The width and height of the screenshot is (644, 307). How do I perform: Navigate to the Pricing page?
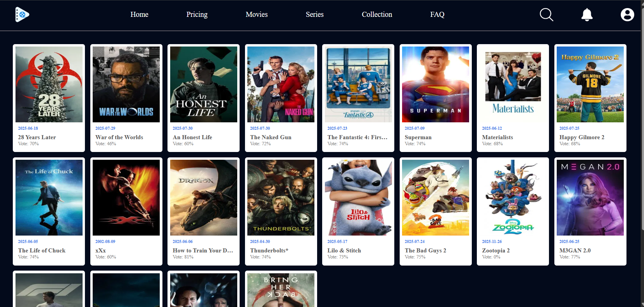coord(197,14)
